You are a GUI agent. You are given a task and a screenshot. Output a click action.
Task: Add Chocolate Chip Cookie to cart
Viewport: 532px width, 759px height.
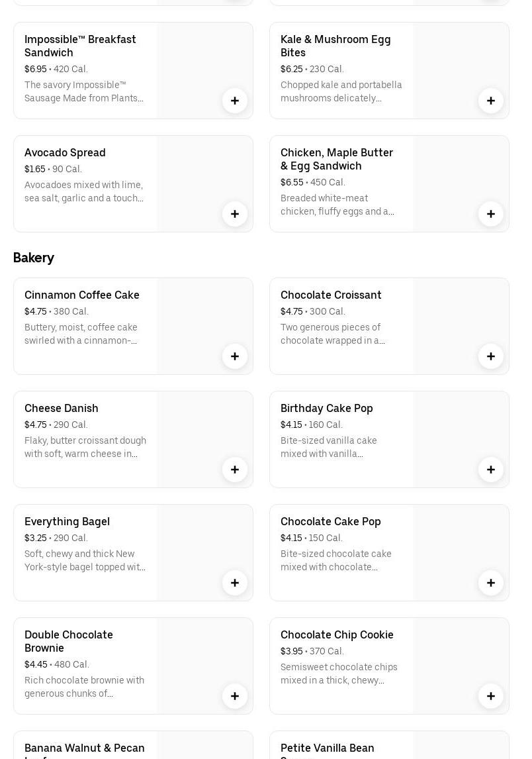(491, 696)
